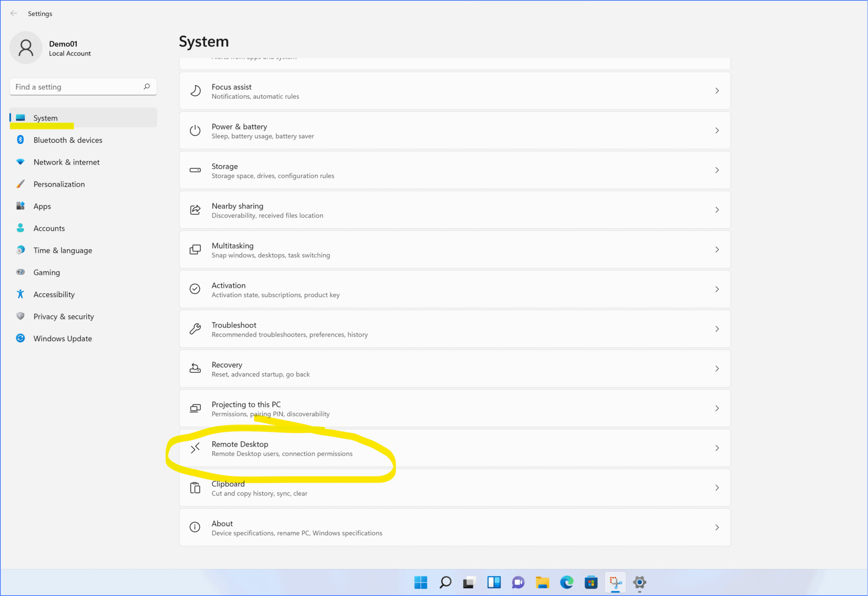Screen dimensions: 868x596
Task: Expand About chevron
Action: pyautogui.click(x=717, y=528)
